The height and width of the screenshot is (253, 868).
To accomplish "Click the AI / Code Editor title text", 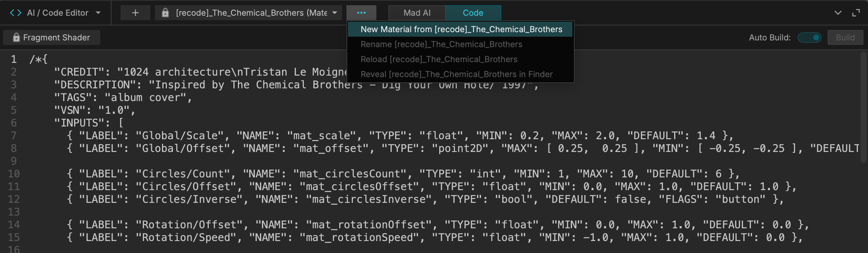I will (58, 13).
